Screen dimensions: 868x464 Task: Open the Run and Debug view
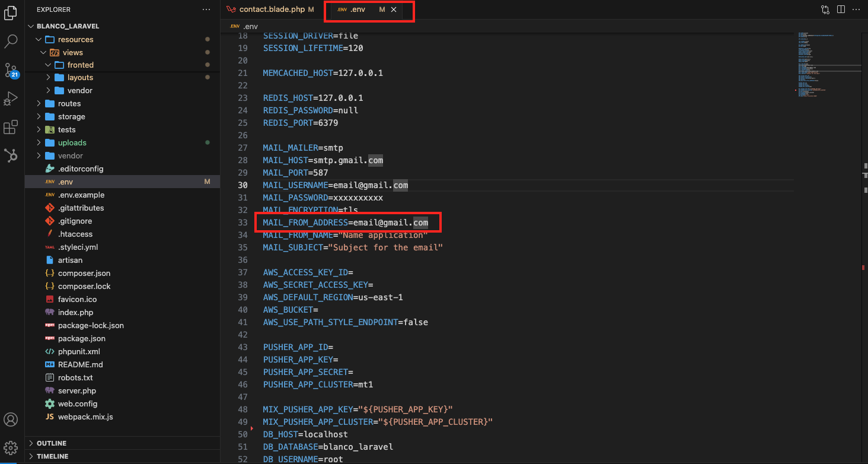[x=11, y=98]
